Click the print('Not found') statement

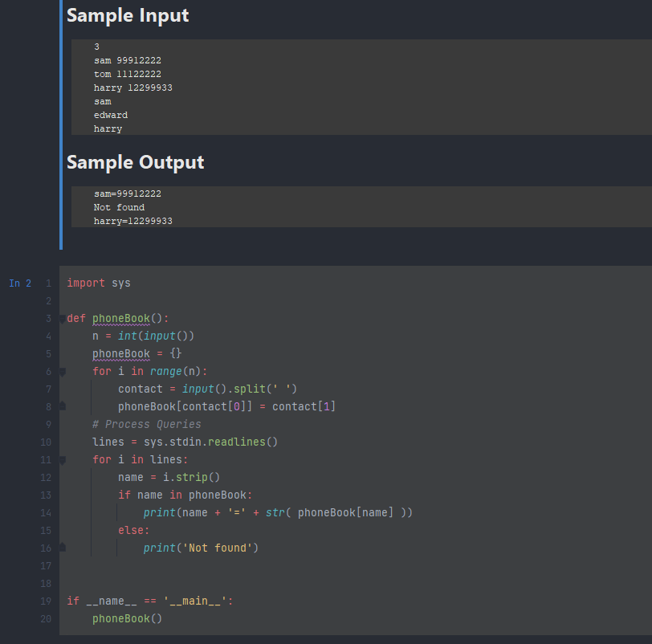click(201, 548)
